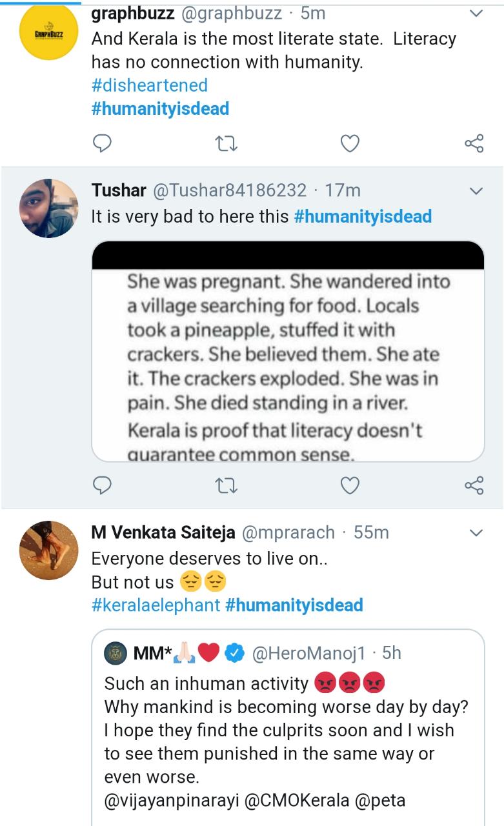The width and height of the screenshot is (504, 826).
Task: View M Venkata Saiteja's profile photo
Action: (49, 550)
